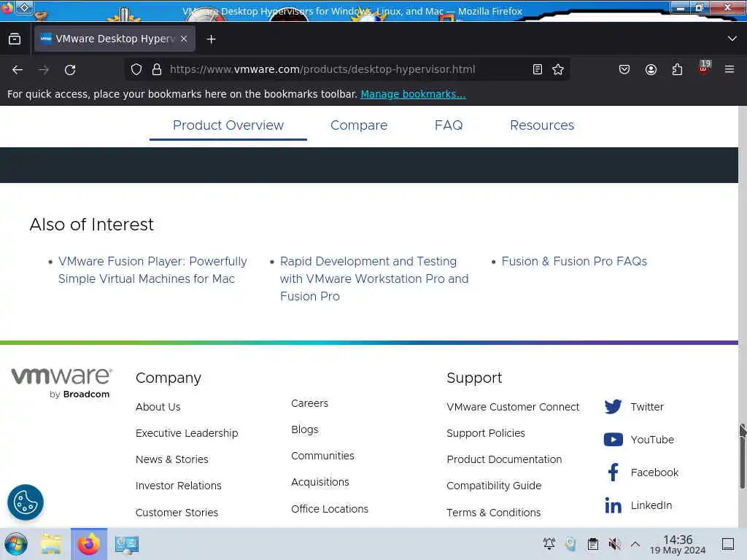Click the YouTube play icon
Image resolution: width=747 pixels, height=560 pixels.
coord(613,439)
